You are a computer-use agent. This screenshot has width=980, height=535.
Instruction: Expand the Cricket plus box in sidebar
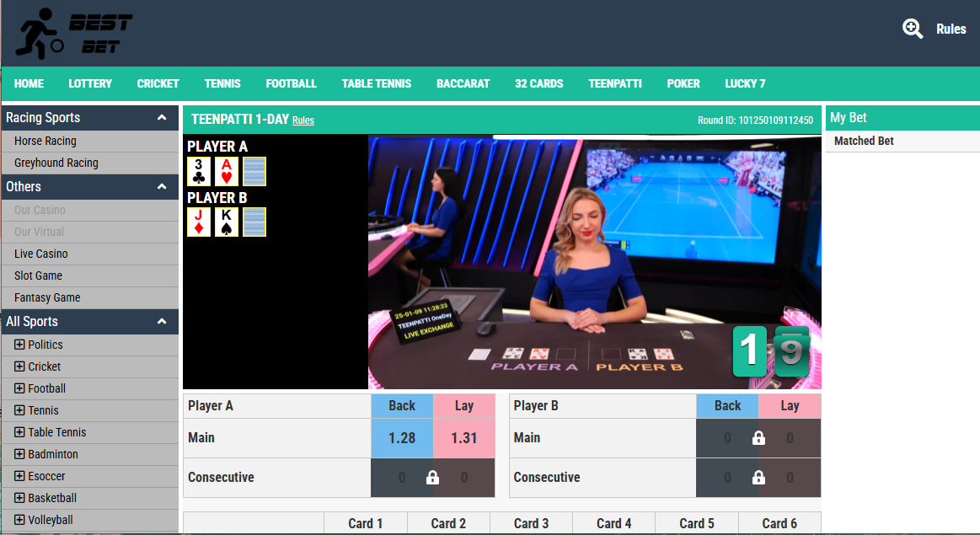[x=19, y=366]
